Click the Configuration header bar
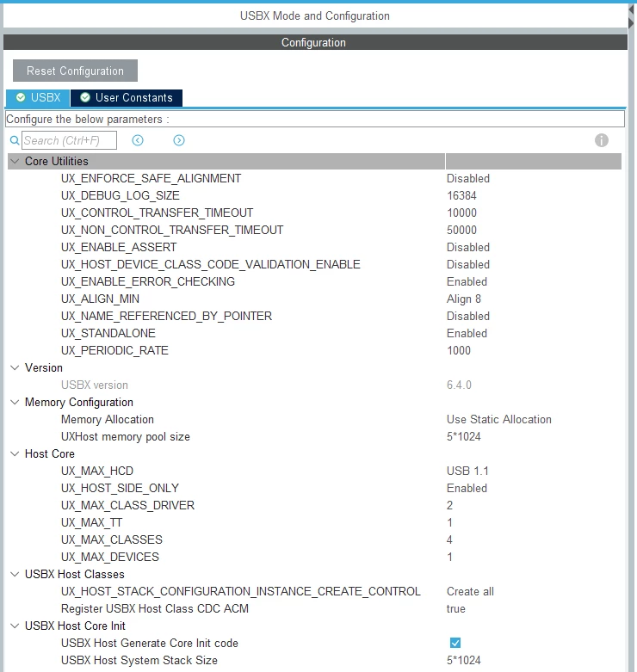Viewport: 637px width, 672px height. 315,42
